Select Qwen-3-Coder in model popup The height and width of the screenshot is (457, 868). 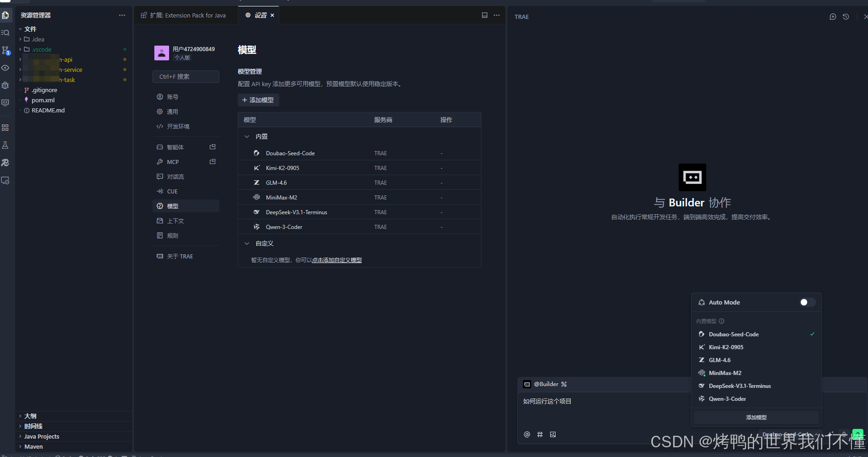[x=757, y=398]
